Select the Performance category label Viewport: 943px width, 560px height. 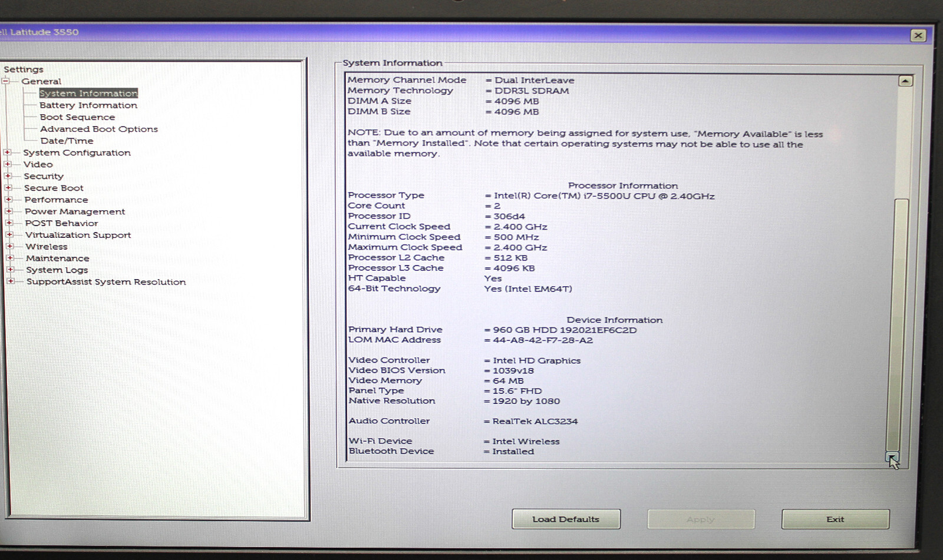pyautogui.click(x=57, y=199)
